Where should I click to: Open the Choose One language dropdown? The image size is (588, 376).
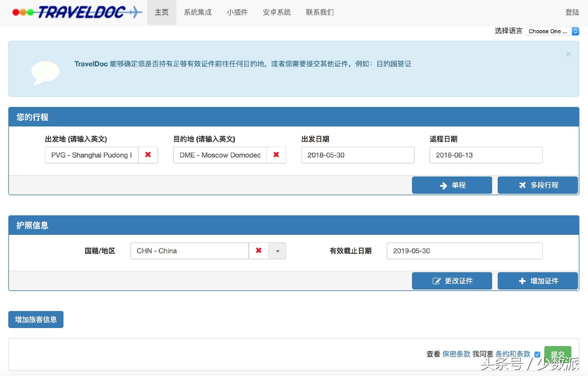click(x=552, y=31)
